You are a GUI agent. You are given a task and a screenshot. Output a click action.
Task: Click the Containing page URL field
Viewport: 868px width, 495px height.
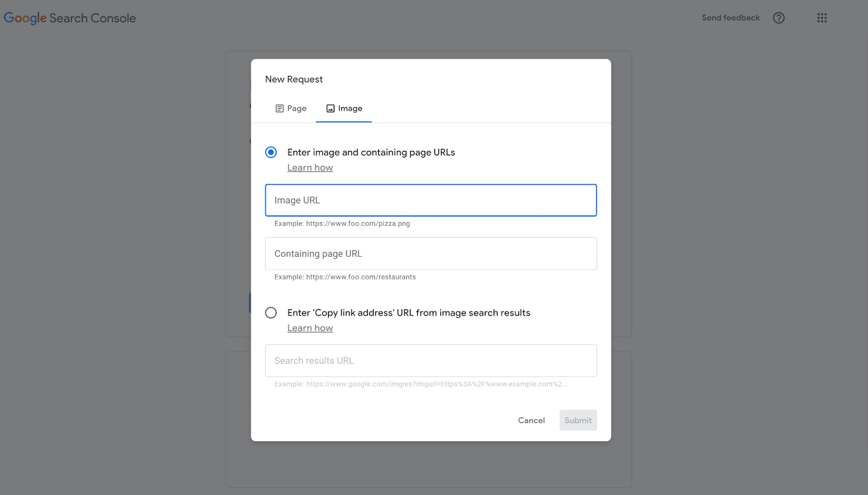pos(430,253)
